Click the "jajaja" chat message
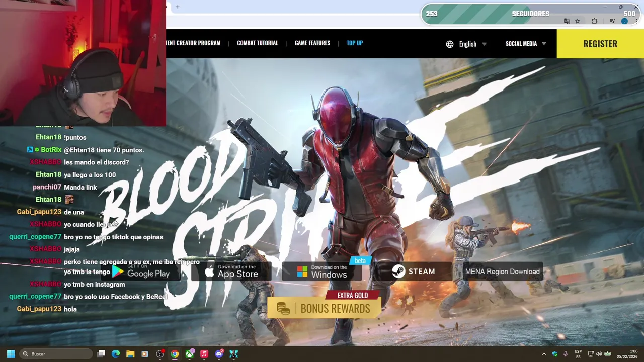 (72, 249)
